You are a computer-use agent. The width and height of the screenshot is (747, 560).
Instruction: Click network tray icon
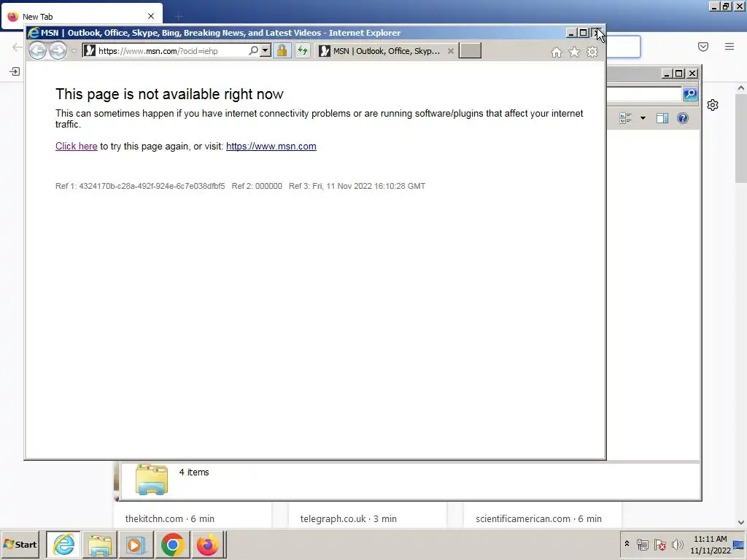[x=643, y=544]
